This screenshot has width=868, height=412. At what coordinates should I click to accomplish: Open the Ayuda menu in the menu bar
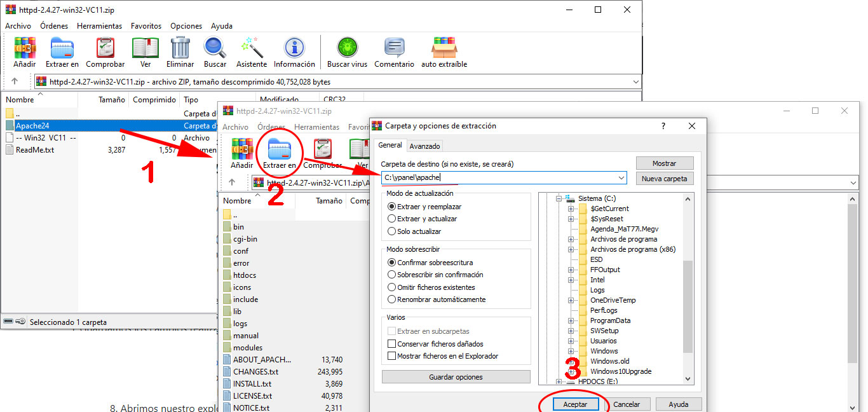coord(222,26)
